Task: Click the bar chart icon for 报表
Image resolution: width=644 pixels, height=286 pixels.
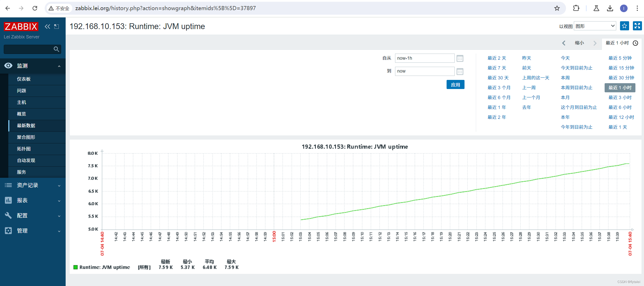Action: (x=8, y=200)
